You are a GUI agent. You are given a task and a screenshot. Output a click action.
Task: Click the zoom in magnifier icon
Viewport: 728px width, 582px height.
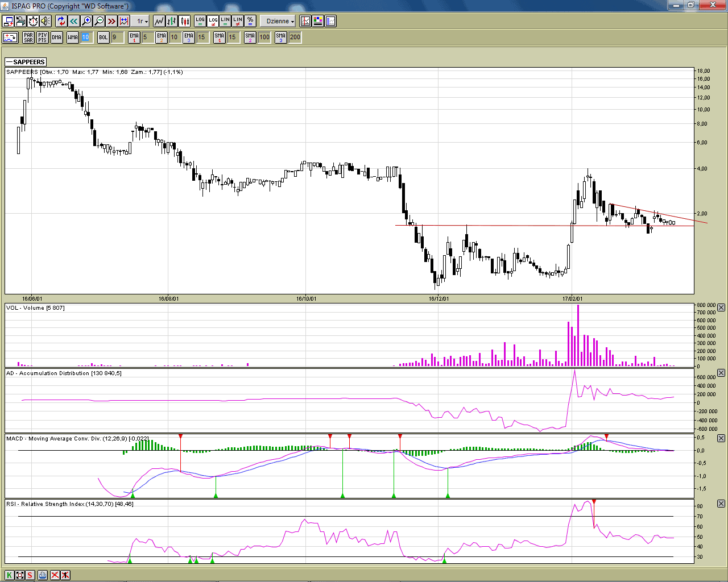(x=86, y=21)
